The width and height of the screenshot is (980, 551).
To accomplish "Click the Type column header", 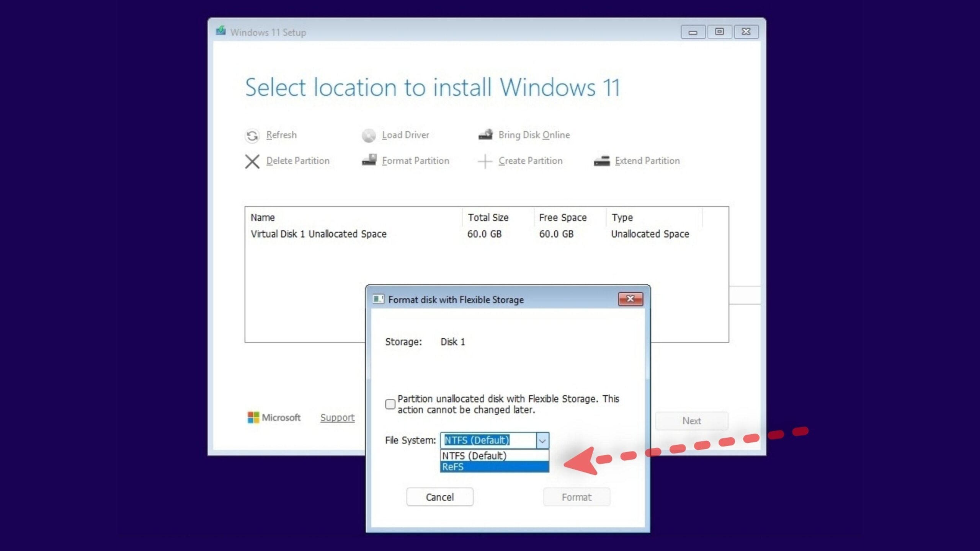I will 654,217.
